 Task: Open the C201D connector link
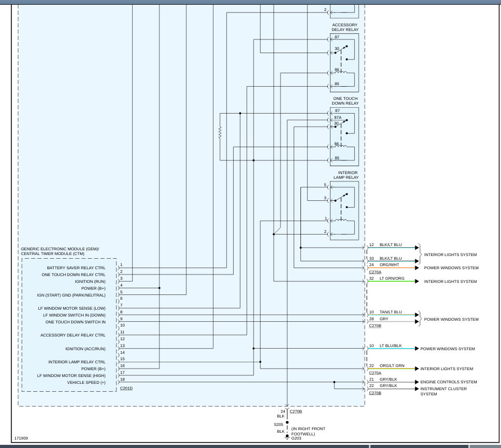(x=126, y=388)
